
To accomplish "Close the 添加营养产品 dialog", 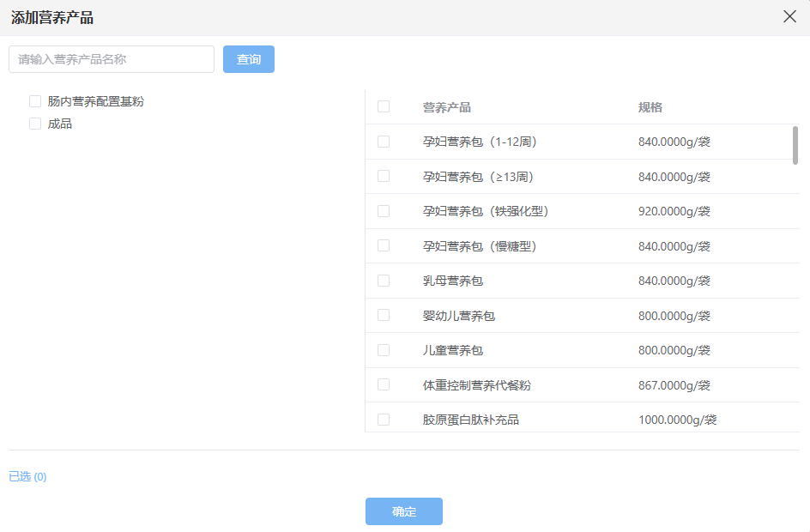I will pos(789,16).
